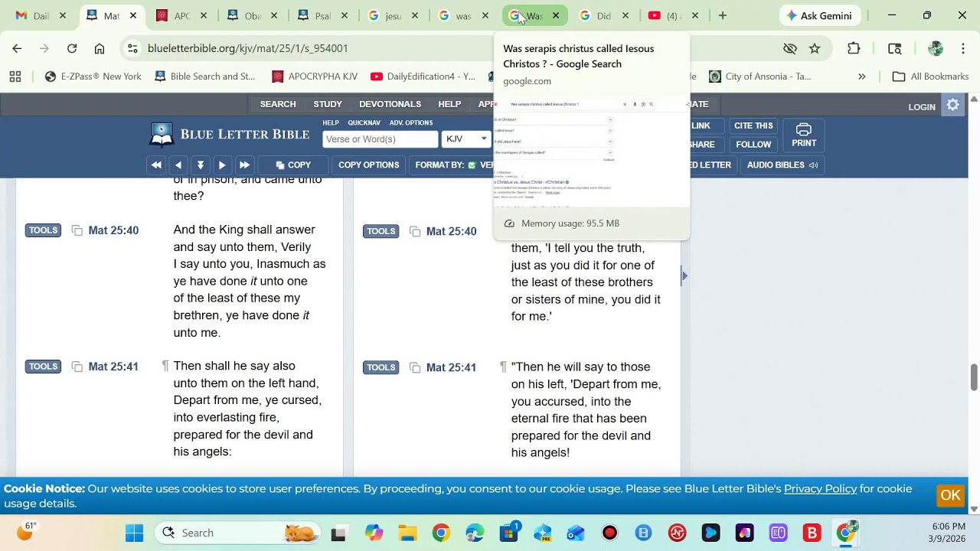Open Chrome apps grid in bookmarks bar
This screenshot has height=551, width=980.
15,77
